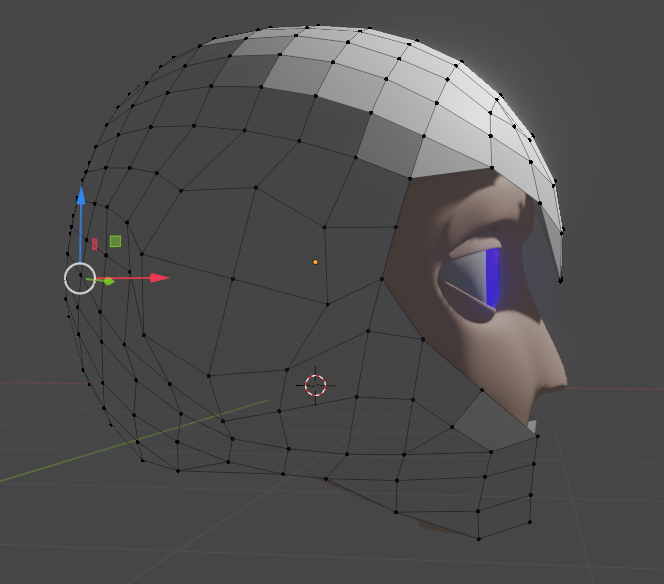Click the green Y-axis handle of the move gizmo

(x=108, y=281)
